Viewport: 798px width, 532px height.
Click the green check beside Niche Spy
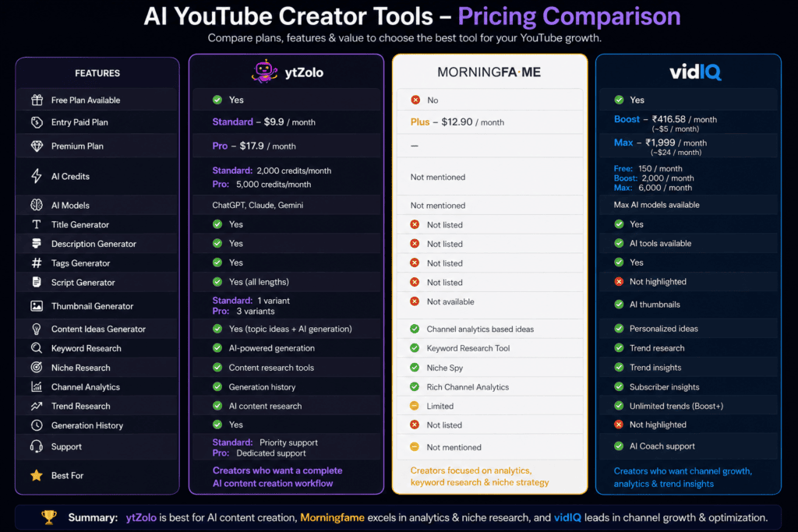click(415, 368)
